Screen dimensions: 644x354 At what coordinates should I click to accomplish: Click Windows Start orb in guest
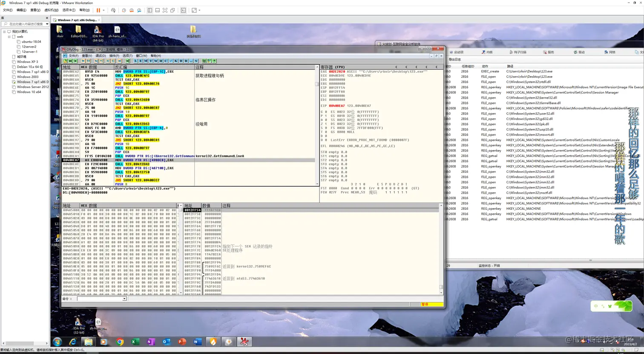57,342
